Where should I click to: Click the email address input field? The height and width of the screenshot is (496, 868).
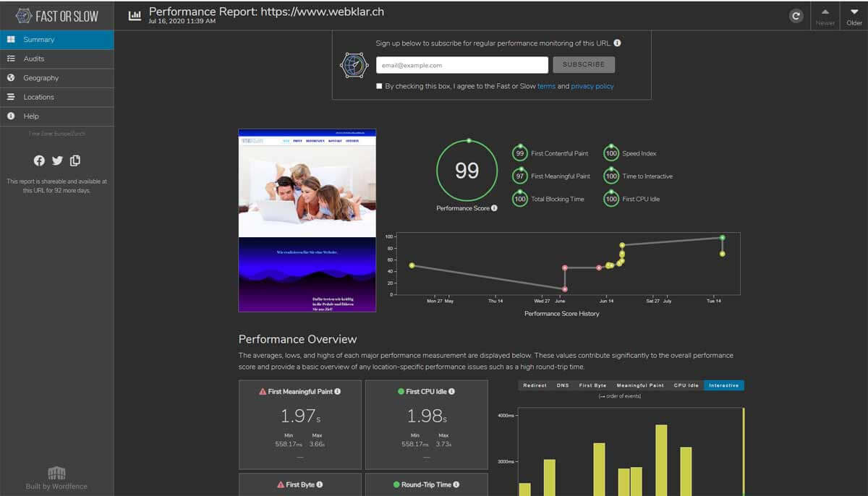click(x=461, y=65)
